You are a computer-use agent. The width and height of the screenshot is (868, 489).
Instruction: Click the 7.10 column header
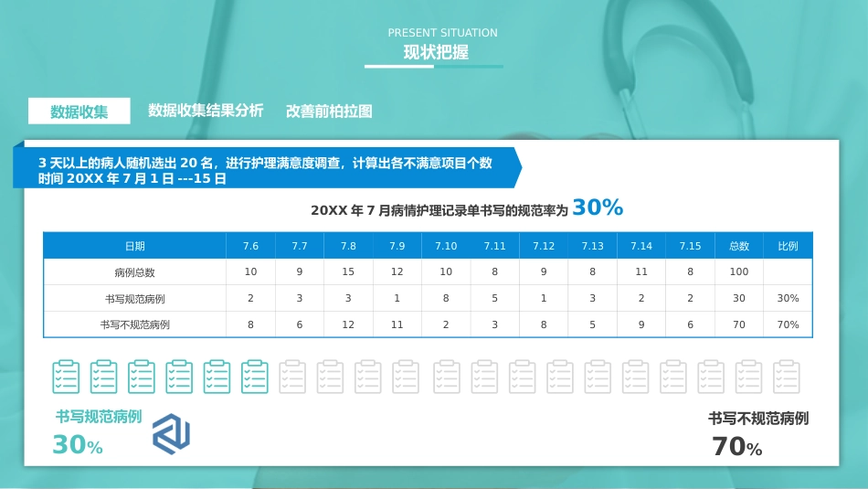click(446, 246)
